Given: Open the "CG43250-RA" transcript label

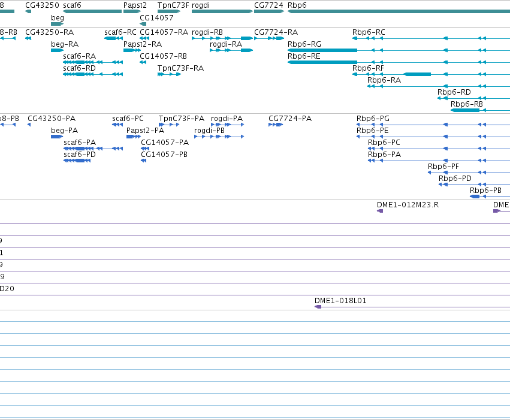Looking at the screenshot, I should (x=49, y=32).
